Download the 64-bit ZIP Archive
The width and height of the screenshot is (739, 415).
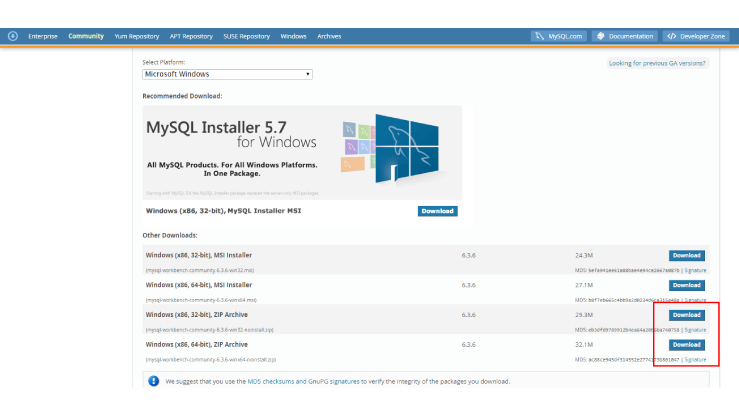686,345
